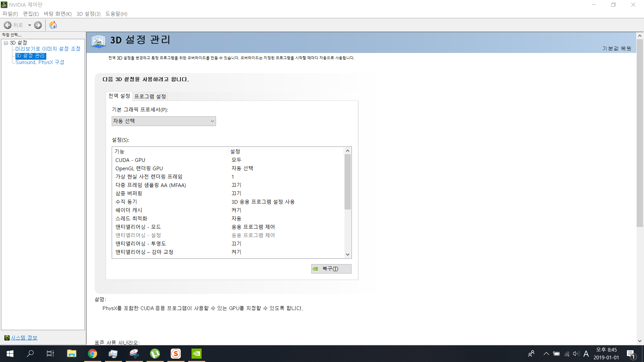Click the Forward navigation arrow icon
Viewport: 644px width, 362px height.
coord(38,25)
